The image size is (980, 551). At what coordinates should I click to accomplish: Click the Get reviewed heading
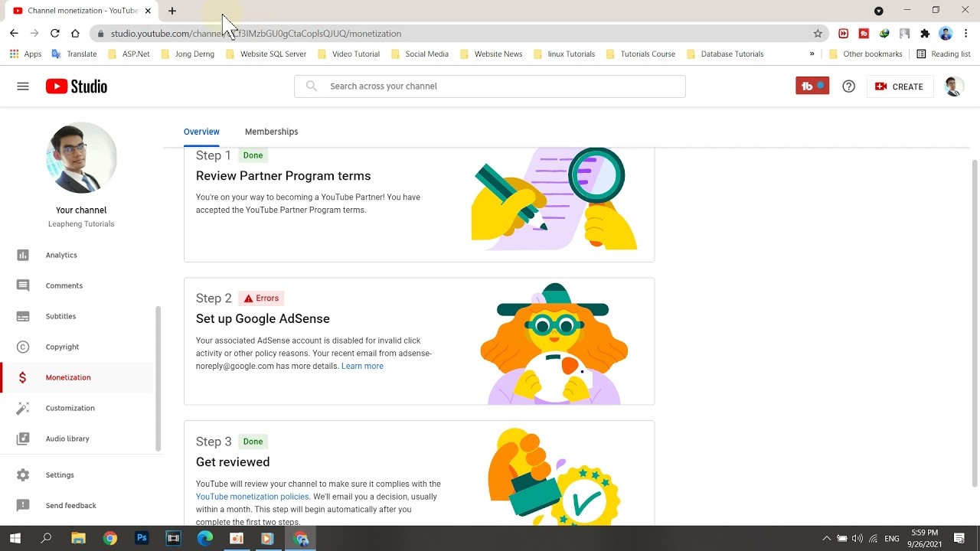[x=233, y=462]
